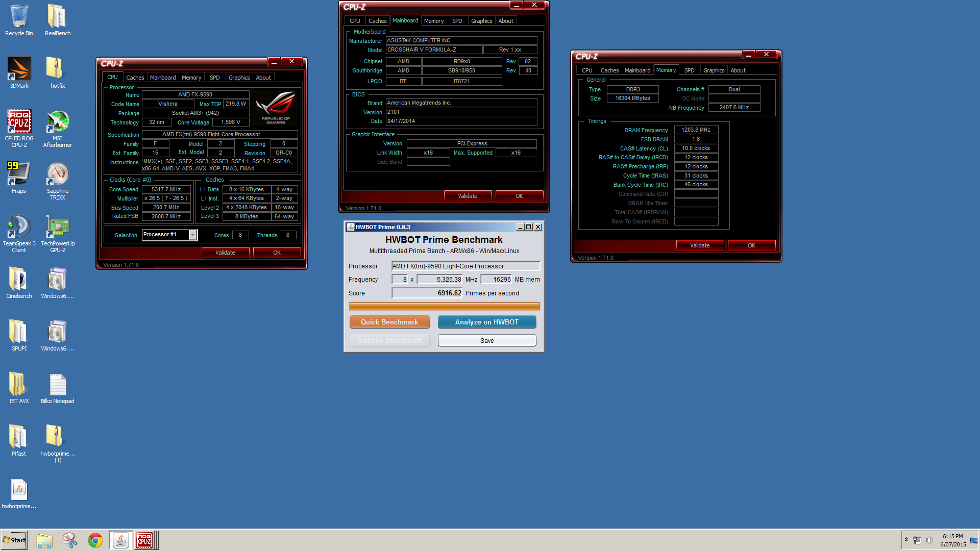The height and width of the screenshot is (551, 980).
Task: Open the GPUPI folder icon
Action: pos(19,336)
